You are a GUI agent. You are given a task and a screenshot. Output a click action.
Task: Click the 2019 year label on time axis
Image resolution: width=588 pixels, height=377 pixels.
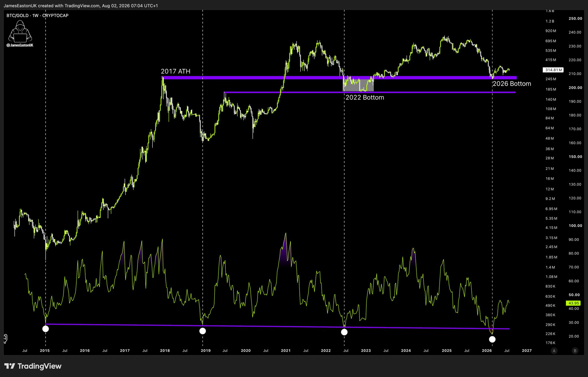(x=206, y=351)
